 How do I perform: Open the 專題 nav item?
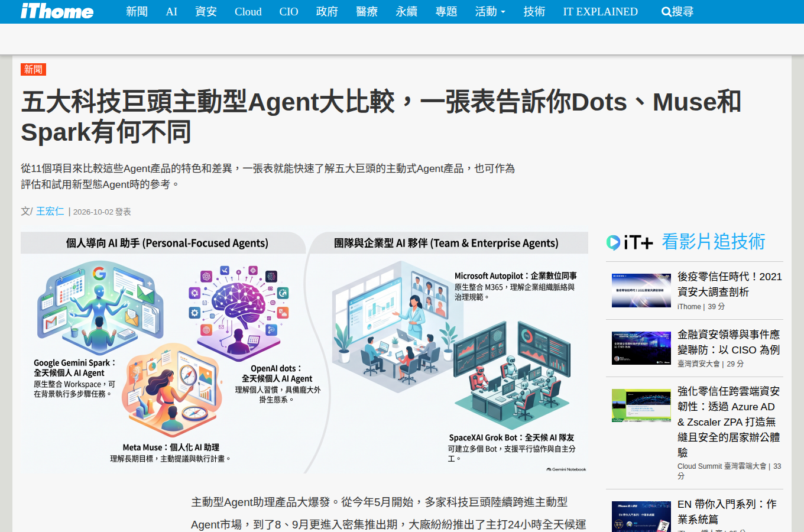click(446, 11)
